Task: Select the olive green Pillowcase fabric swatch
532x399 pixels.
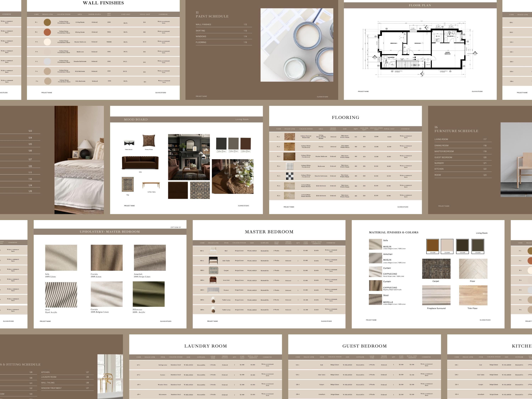Action: tap(149, 294)
